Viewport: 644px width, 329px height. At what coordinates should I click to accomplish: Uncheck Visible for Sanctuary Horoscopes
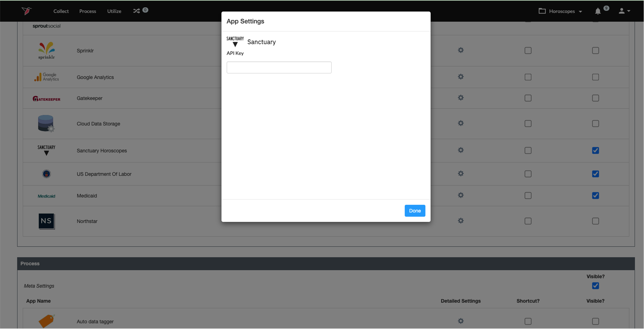(x=595, y=150)
